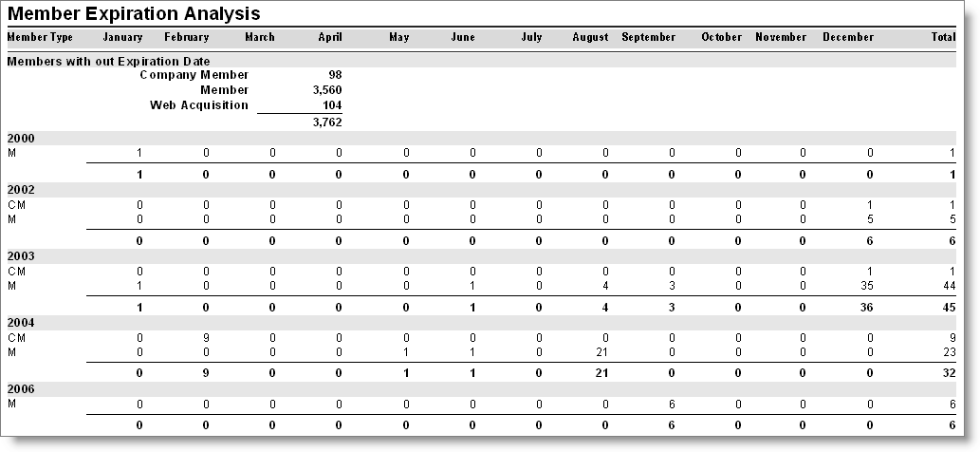Select the May column header
The image size is (980, 452).
click(x=399, y=37)
